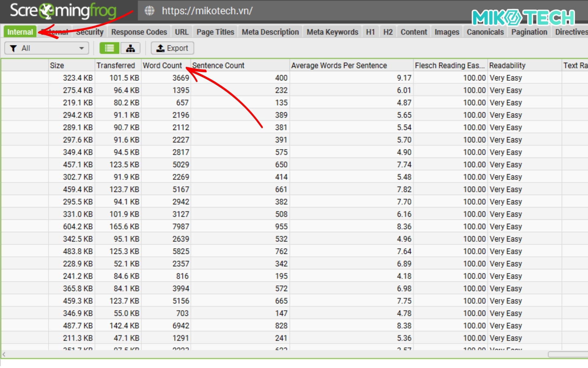Click the mikotech.vn URL field
Viewport: 588px width, 368px height.
[x=207, y=11]
